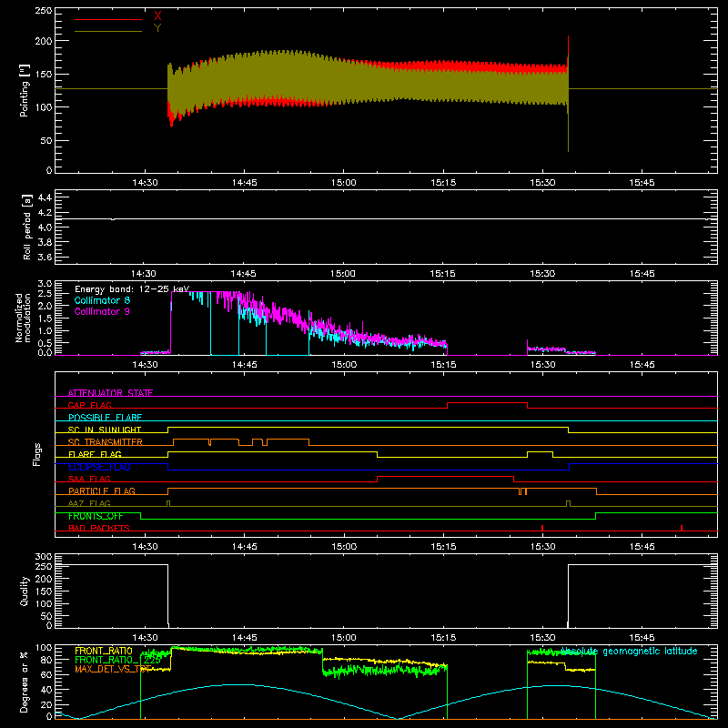Click the Pointing ["] axis title

[x=25, y=90]
